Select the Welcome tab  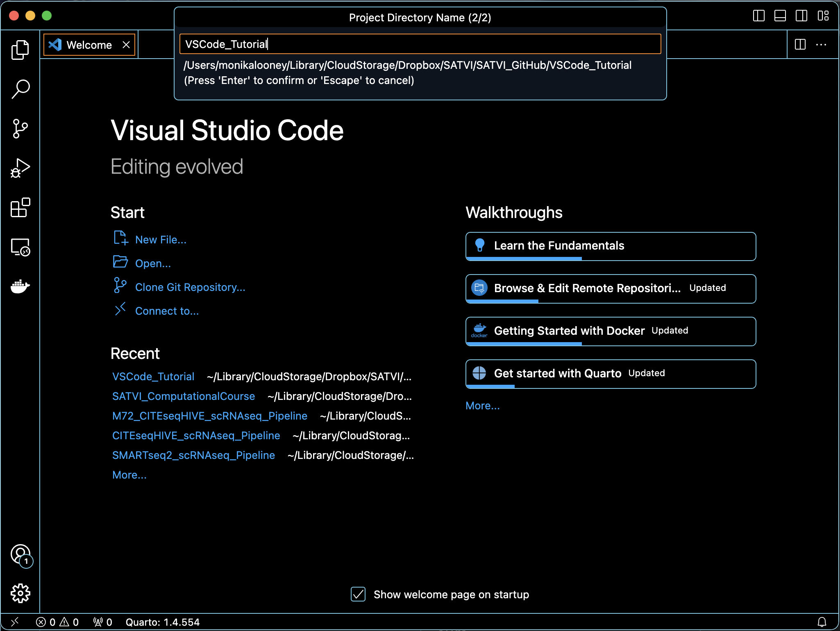pyautogui.click(x=89, y=45)
